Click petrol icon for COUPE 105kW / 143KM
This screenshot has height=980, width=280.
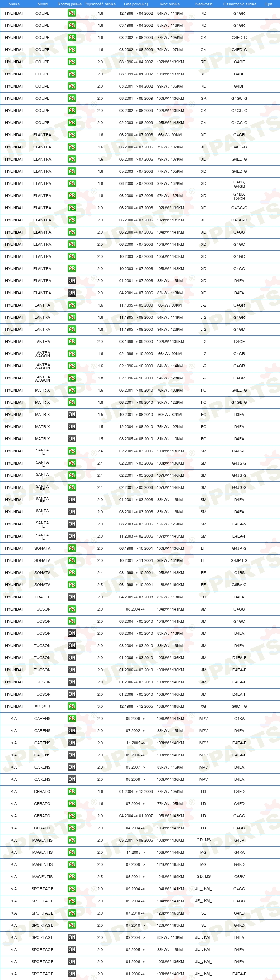click(x=72, y=123)
